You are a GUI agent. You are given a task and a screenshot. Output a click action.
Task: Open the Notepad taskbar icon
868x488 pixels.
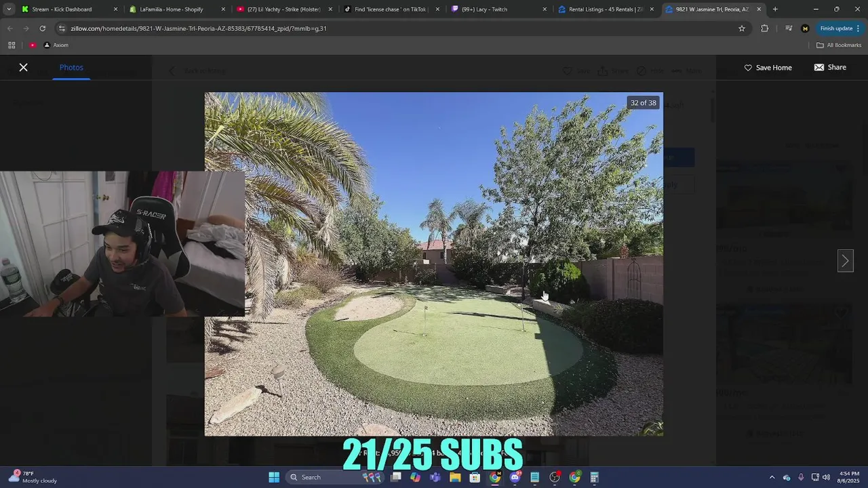[535, 477]
